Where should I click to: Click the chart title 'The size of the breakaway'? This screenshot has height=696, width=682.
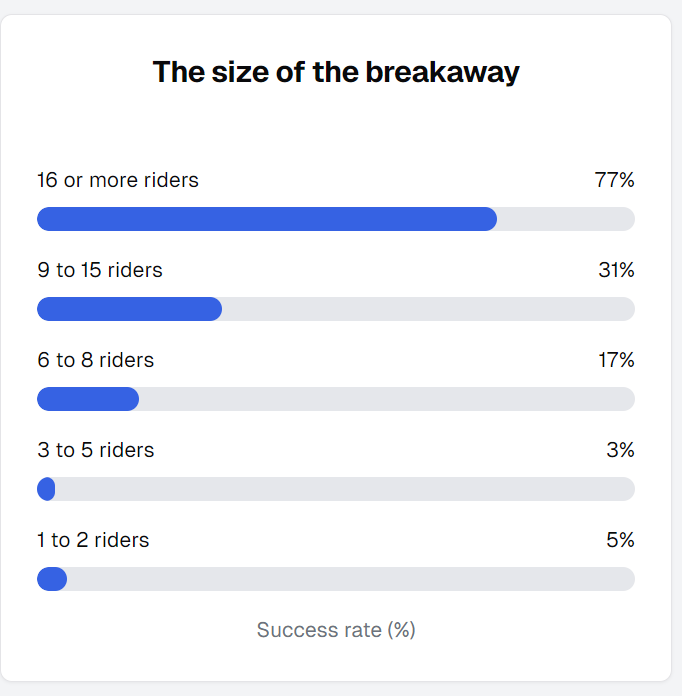336,72
